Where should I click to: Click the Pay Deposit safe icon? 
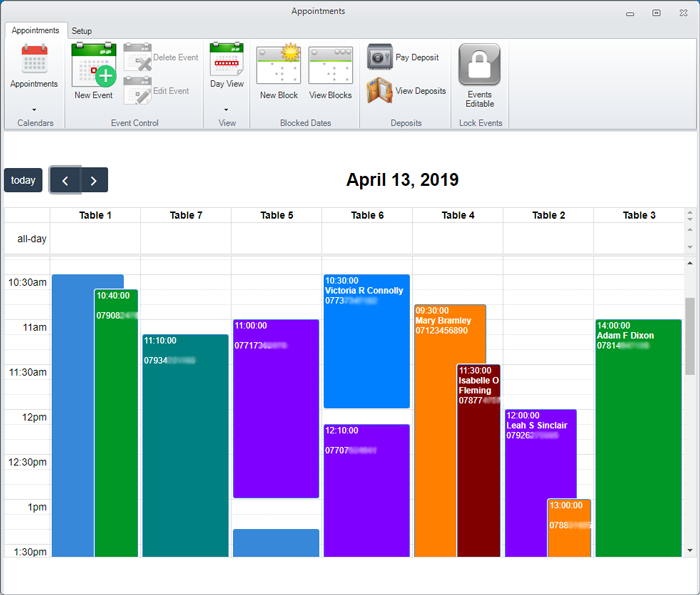coord(380,57)
